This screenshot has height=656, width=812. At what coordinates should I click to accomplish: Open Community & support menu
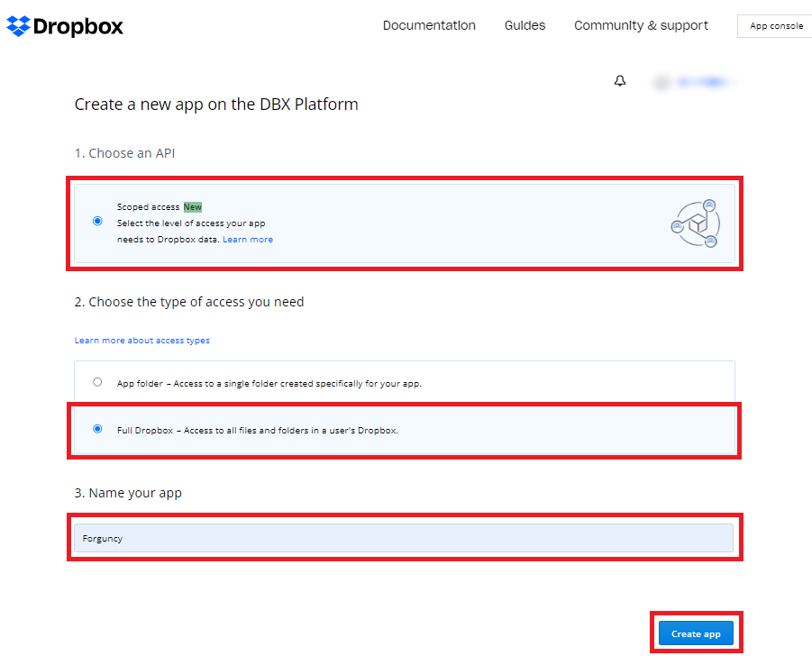click(641, 25)
